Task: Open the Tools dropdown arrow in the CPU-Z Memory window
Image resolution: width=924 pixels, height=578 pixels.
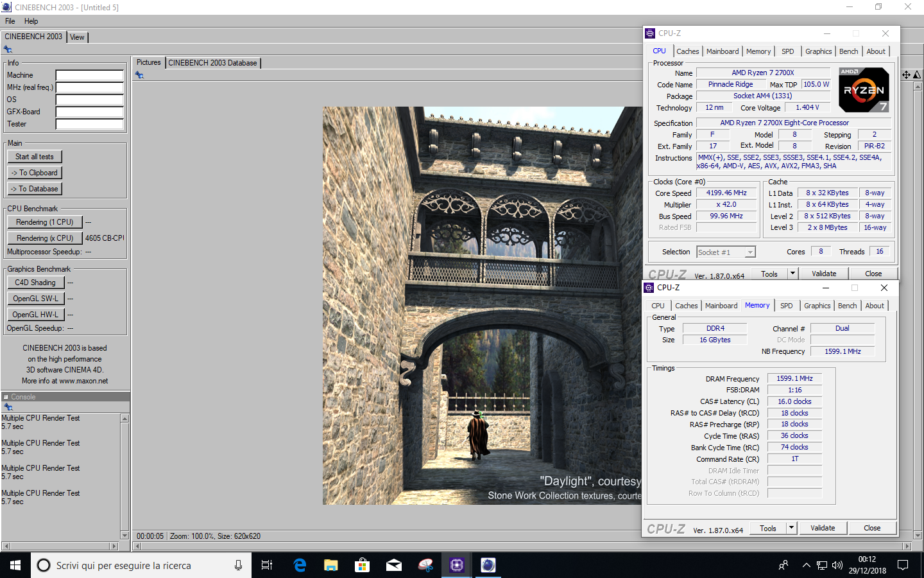Action: click(791, 528)
